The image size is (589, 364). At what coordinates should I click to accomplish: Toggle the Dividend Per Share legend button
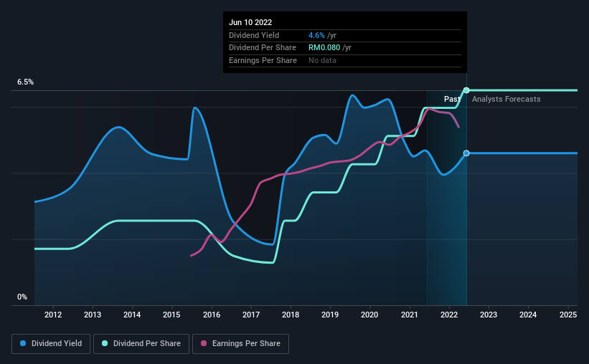(x=141, y=343)
